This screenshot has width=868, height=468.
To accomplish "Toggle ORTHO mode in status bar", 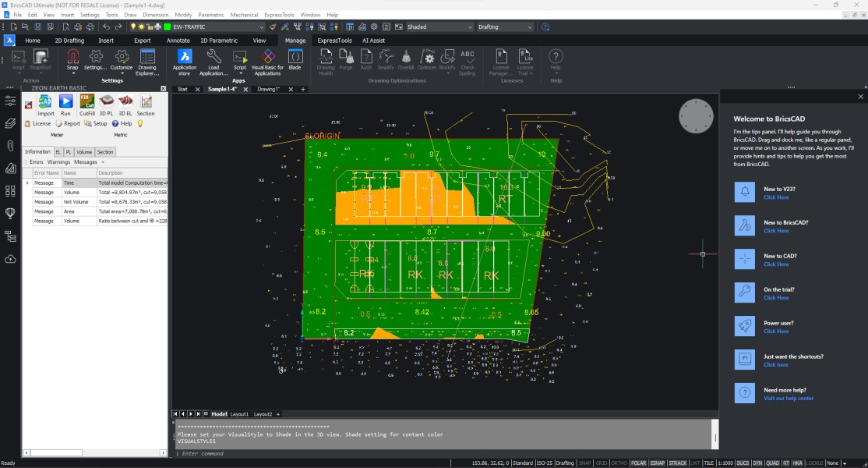I will (619, 463).
